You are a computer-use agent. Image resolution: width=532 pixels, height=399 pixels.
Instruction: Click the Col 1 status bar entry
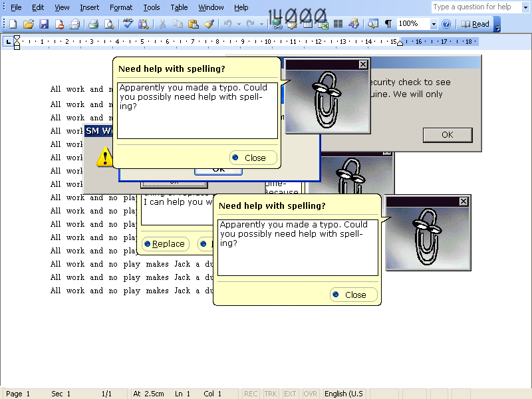pos(212,394)
